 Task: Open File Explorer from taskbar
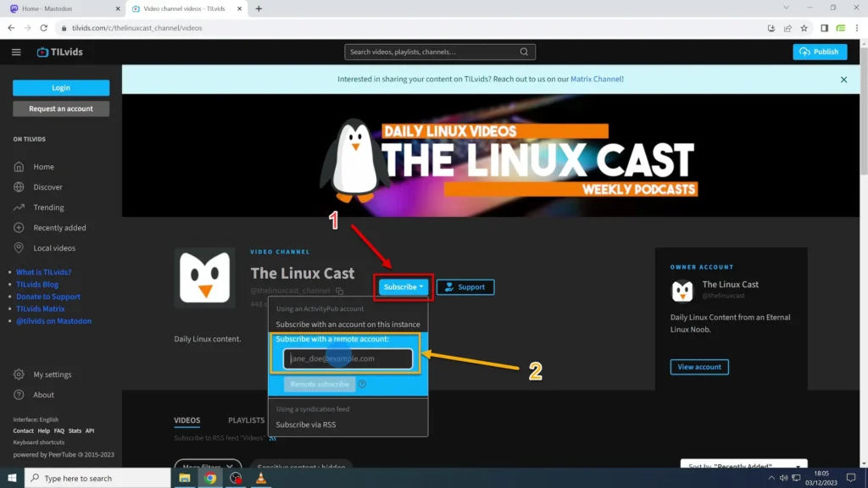coord(184,478)
